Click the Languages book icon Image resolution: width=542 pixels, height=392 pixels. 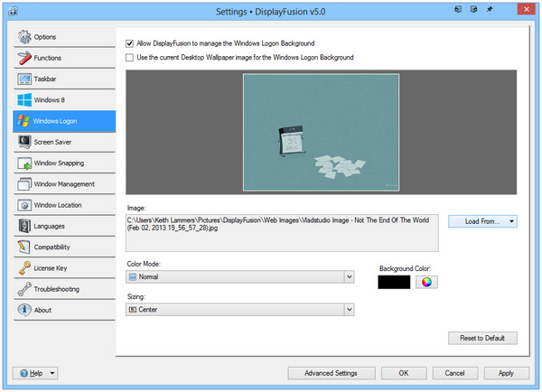pos(24,226)
